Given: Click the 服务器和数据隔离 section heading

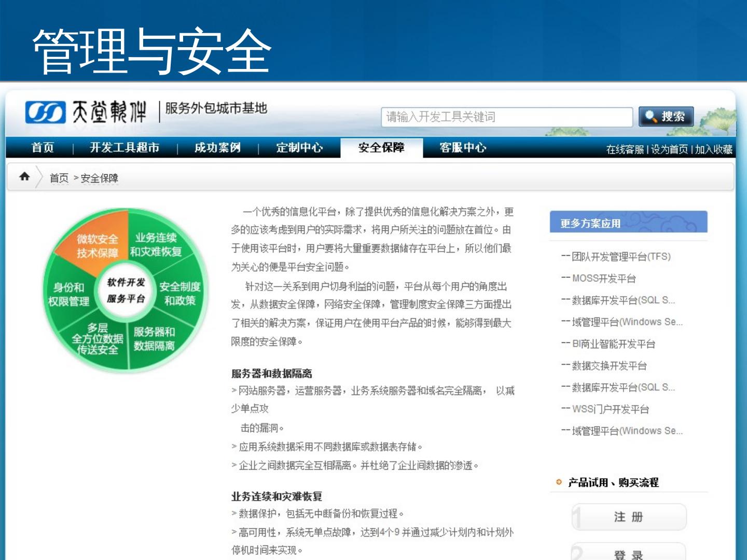Looking at the screenshot, I should pyautogui.click(x=272, y=374).
